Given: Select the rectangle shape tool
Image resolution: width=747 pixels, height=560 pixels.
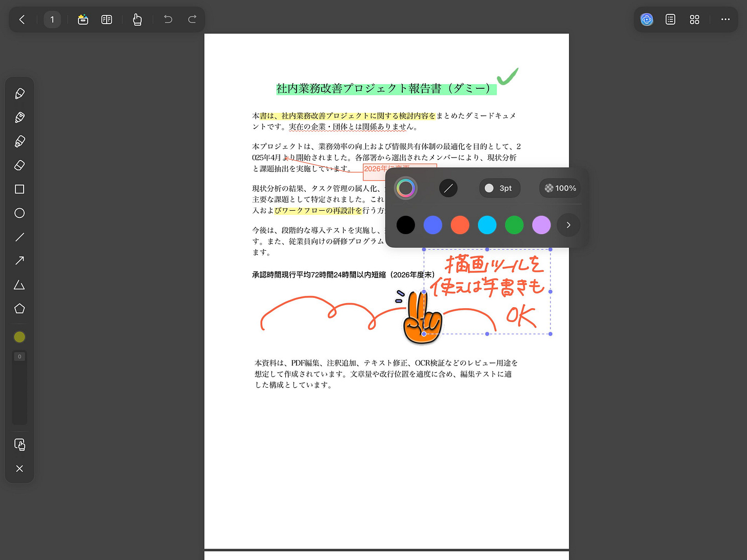Looking at the screenshot, I should [19, 189].
